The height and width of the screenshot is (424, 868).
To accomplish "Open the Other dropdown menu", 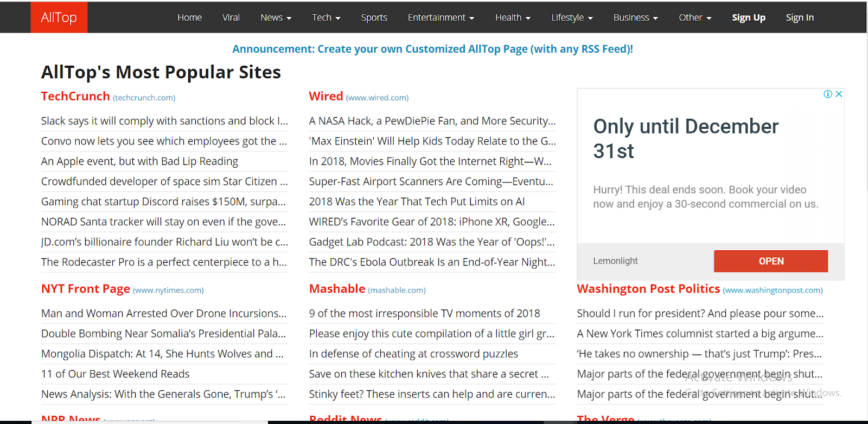I will [x=695, y=17].
